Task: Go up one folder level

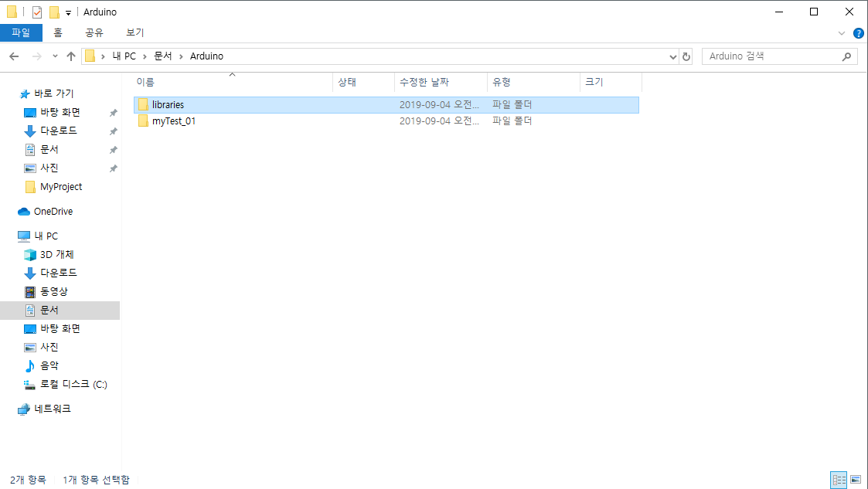Action: point(71,56)
